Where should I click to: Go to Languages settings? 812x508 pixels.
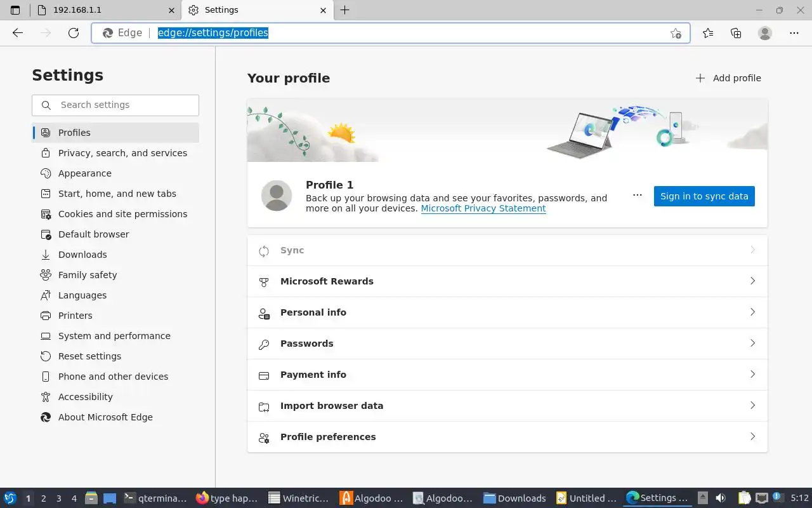point(115,295)
